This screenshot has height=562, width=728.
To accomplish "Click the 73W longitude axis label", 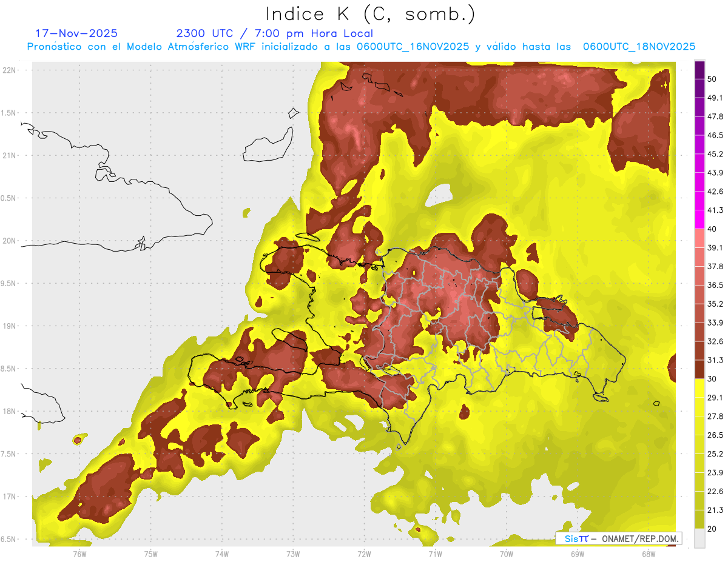I will (x=293, y=554).
